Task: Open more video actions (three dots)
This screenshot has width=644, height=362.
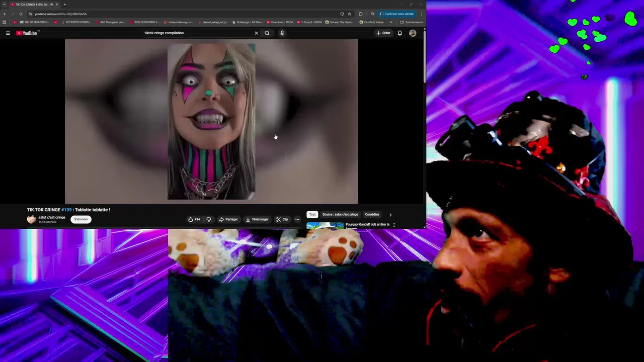Action: (297, 219)
